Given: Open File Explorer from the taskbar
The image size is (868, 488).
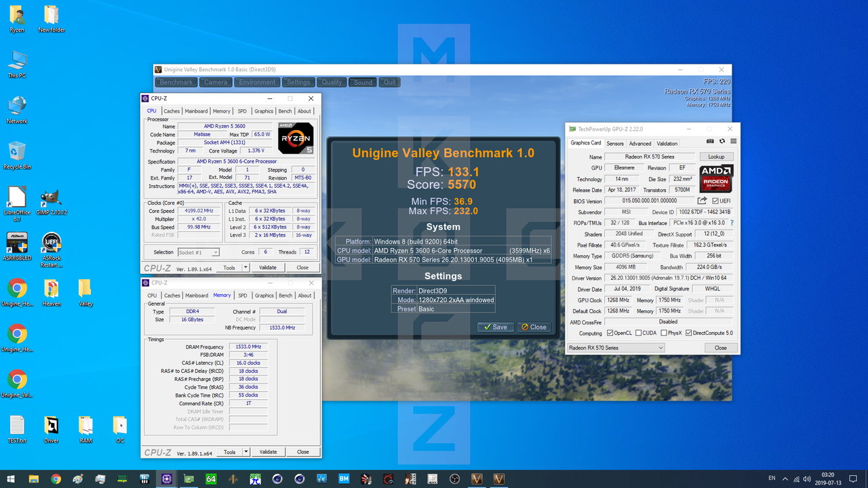Looking at the screenshot, I should [33, 479].
